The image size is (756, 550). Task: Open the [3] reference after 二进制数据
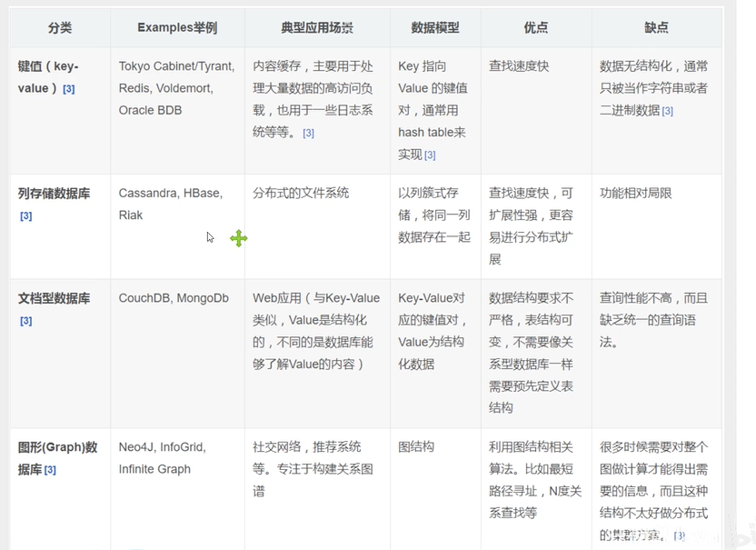(x=667, y=111)
